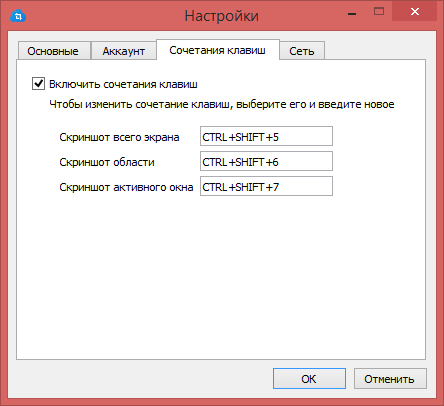Go to the Сеть tab
The image size is (444, 406).
(302, 51)
